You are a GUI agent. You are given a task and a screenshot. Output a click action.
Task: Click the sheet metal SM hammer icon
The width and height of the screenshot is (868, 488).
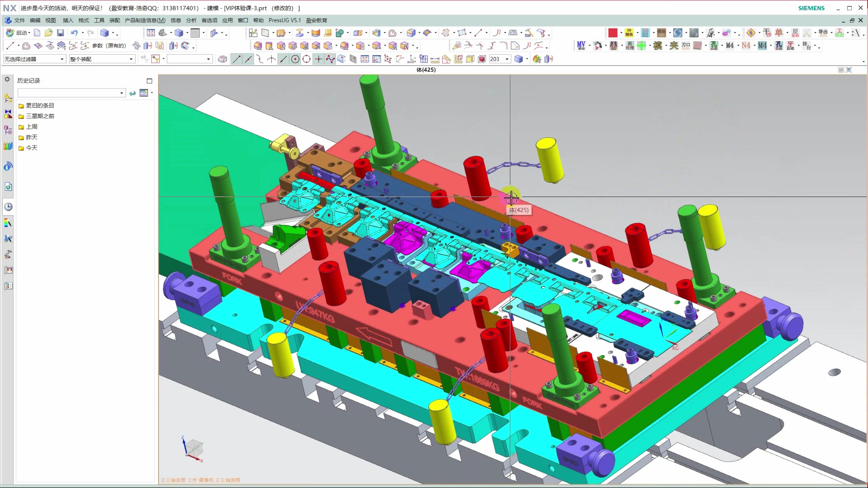[x=529, y=33]
